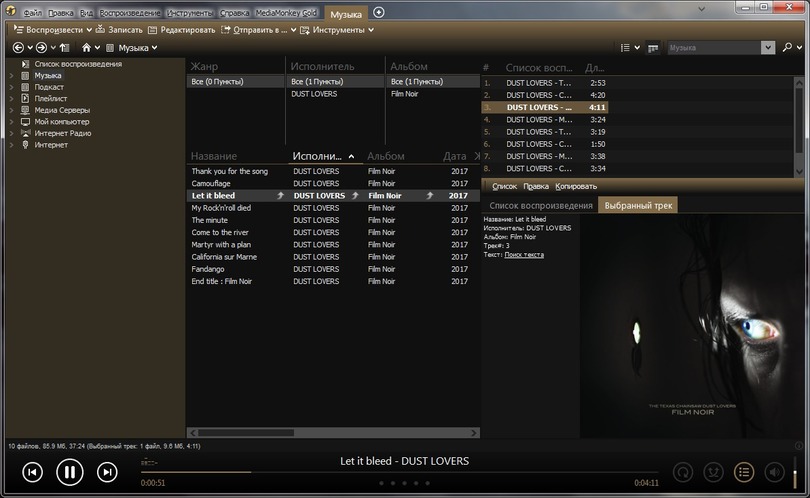
Task: Click the Записать toolbar button
Action: point(119,30)
